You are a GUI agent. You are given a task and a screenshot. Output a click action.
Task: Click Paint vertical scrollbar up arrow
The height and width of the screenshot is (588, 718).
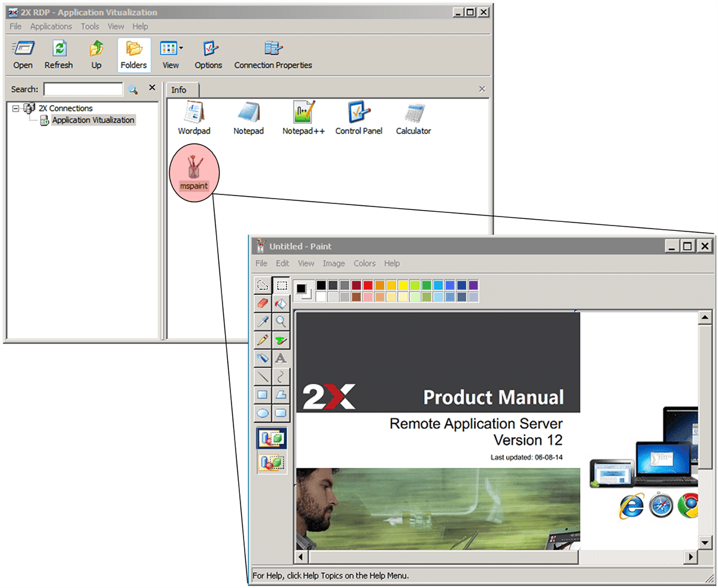click(705, 319)
